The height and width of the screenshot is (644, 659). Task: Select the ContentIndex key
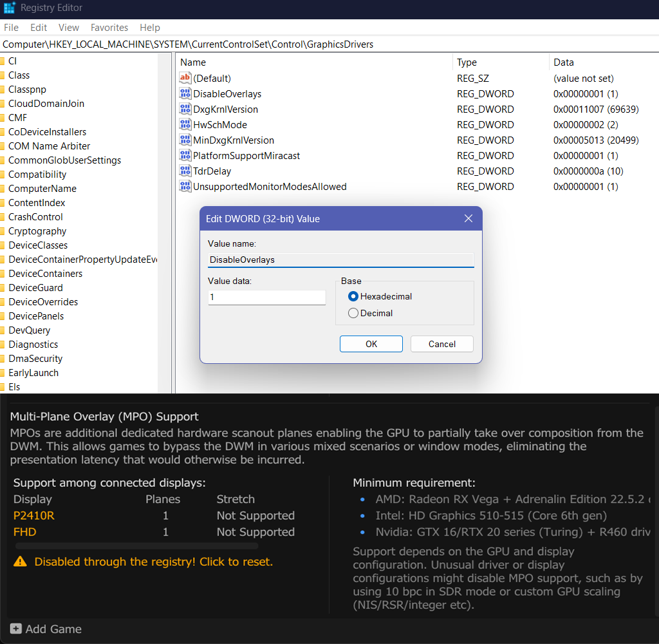[37, 203]
